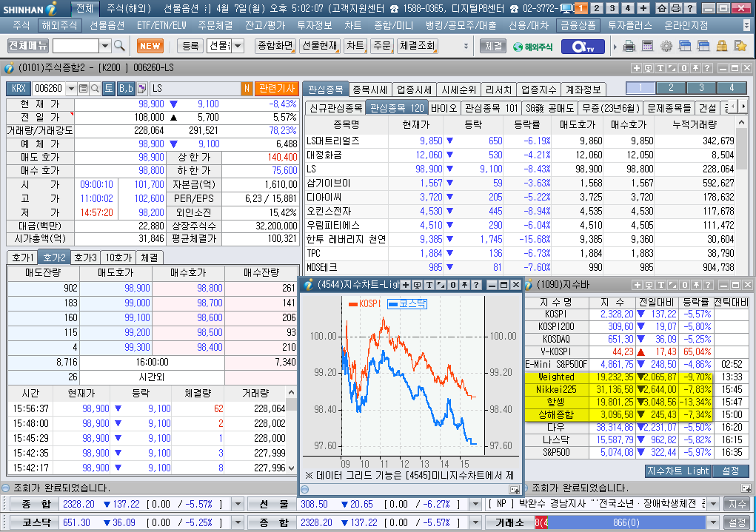This screenshot has height=532, width=756.
Task: Click orange N icon next to LS
Action: 247,89
